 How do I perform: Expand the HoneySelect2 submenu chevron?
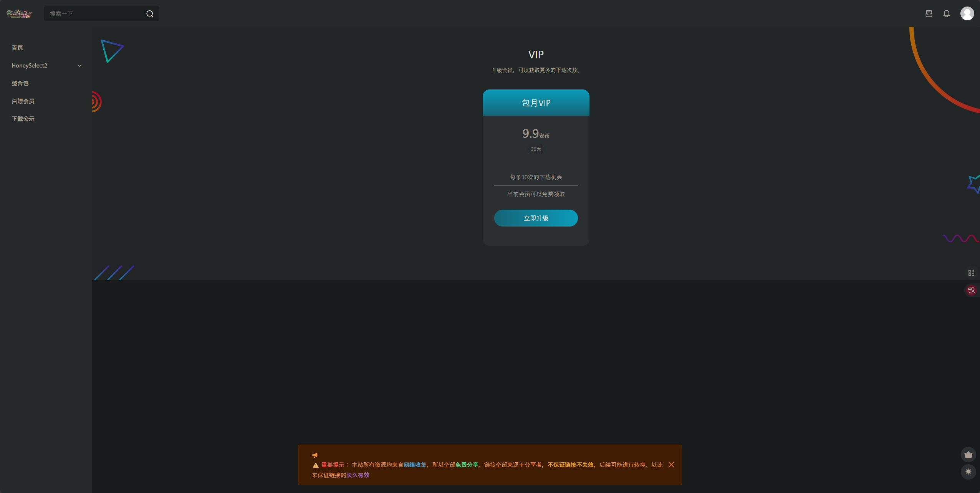[x=79, y=66]
